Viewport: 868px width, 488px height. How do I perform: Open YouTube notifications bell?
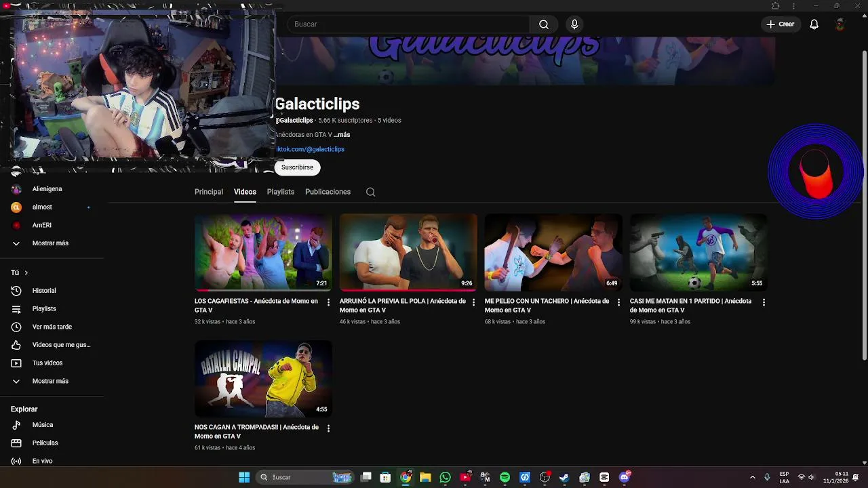click(814, 24)
